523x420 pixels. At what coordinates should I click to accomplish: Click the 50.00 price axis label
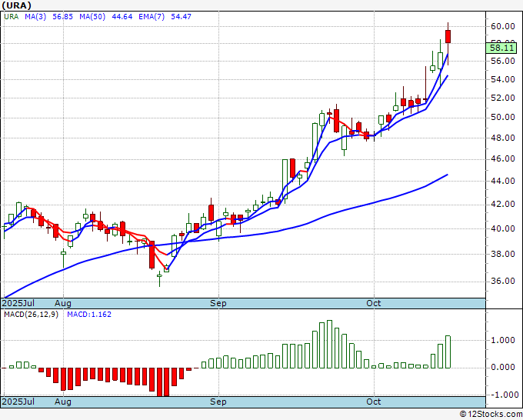point(503,118)
